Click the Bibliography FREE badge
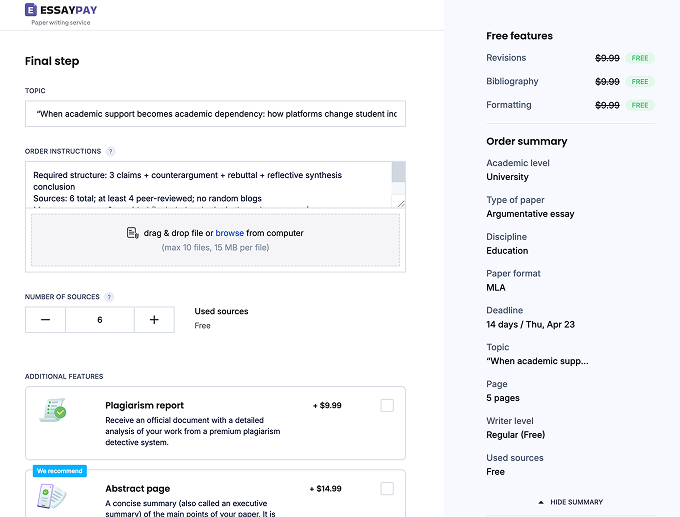Screen dimensions: 680x517 640,82
